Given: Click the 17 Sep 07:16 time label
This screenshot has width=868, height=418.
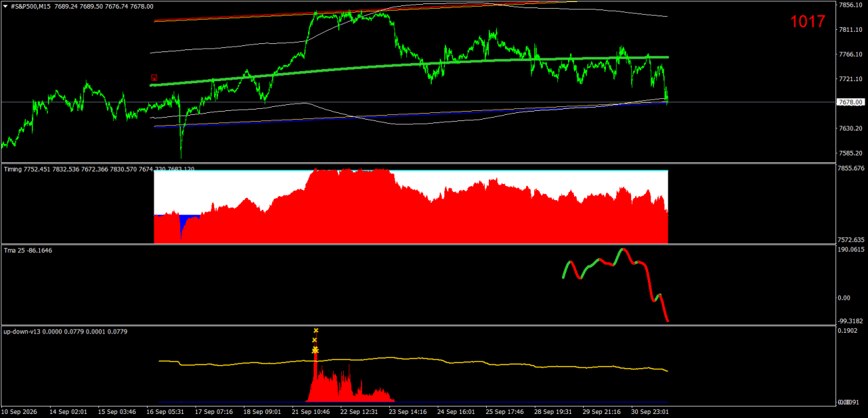Looking at the screenshot, I should pos(214,411).
